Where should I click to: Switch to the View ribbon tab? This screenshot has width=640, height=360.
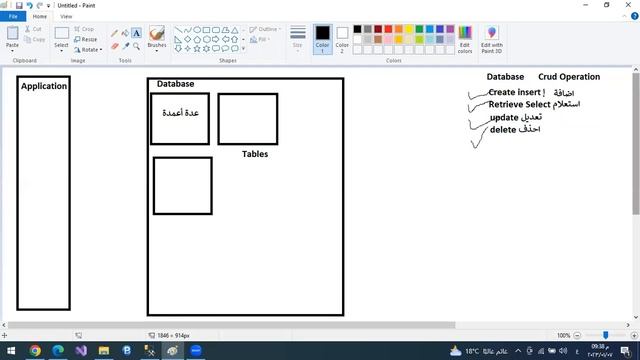[66, 16]
